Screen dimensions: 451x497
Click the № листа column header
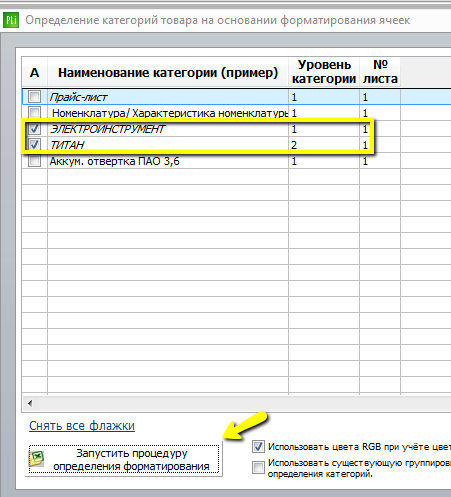pyautogui.click(x=380, y=72)
